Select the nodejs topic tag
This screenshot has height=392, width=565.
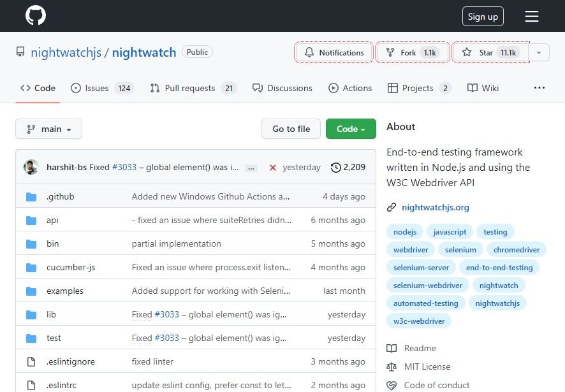[x=405, y=232]
